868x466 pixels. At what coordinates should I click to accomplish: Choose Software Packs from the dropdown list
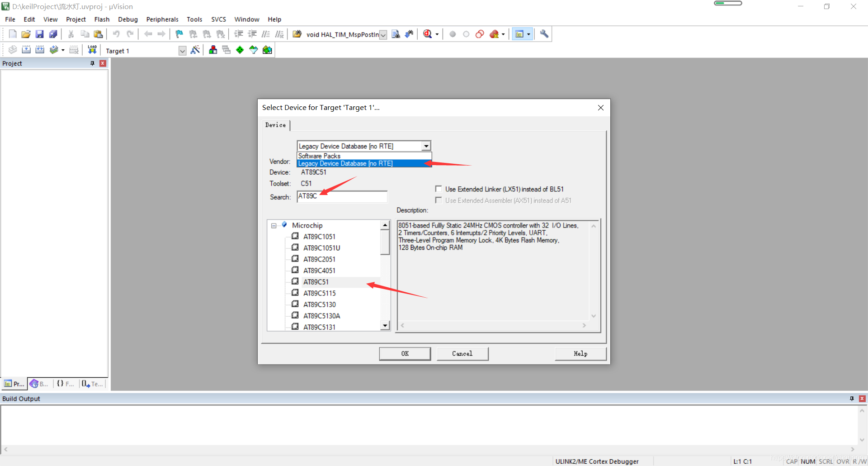click(364, 156)
